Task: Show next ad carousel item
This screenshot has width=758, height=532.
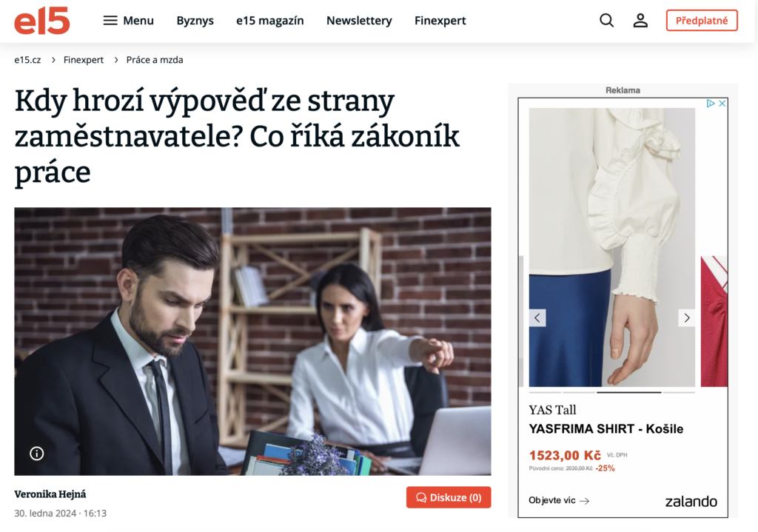Action: click(x=686, y=318)
